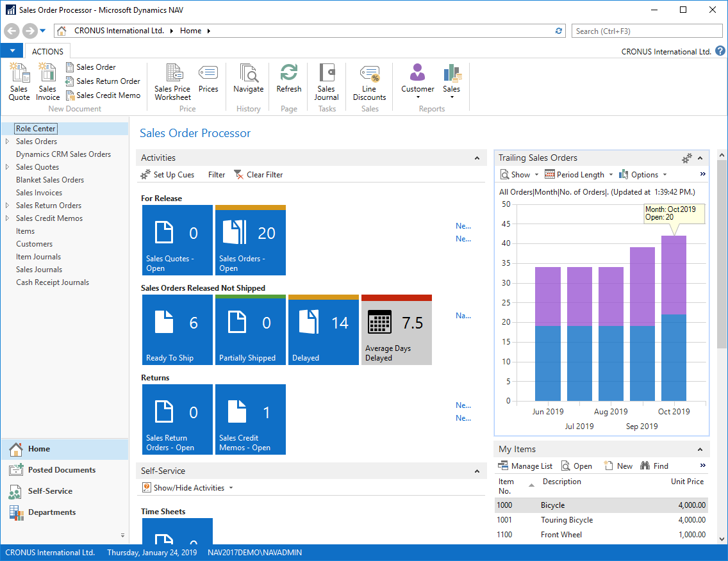Customize the Trailing Sales Orders chart
Screen dimensions: 728x561
click(686, 158)
